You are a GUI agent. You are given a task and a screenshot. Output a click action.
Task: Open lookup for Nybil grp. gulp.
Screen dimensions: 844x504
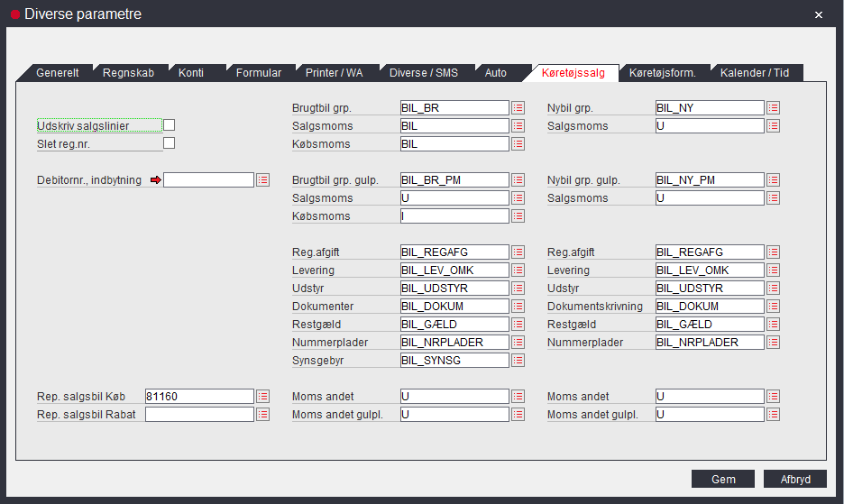pos(773,180)
